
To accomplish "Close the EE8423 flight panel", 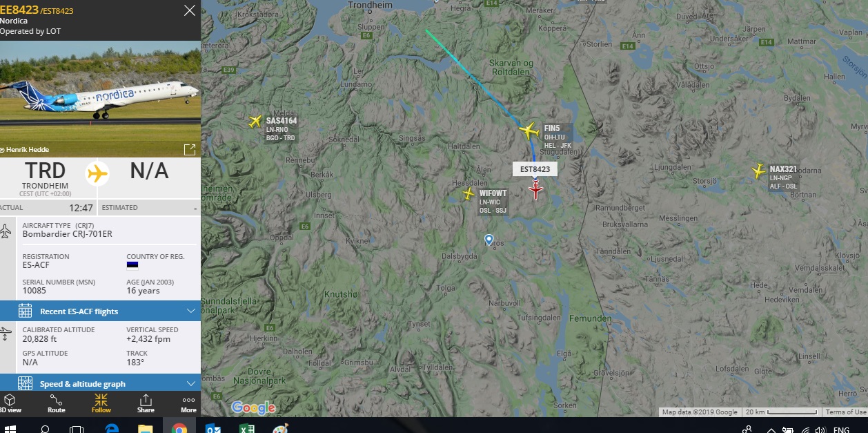I will (x=189, y=10).
